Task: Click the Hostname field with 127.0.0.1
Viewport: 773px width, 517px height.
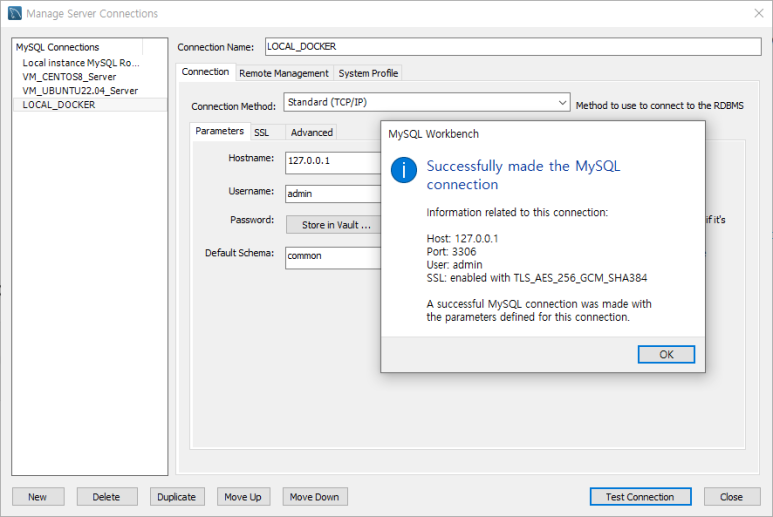Action: (x=333, y=162)
